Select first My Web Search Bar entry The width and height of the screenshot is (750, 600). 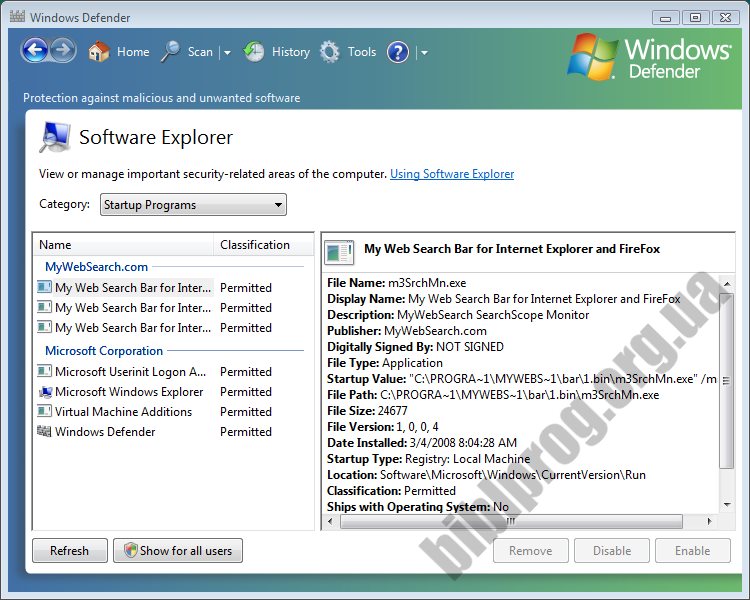pos(133,288)
